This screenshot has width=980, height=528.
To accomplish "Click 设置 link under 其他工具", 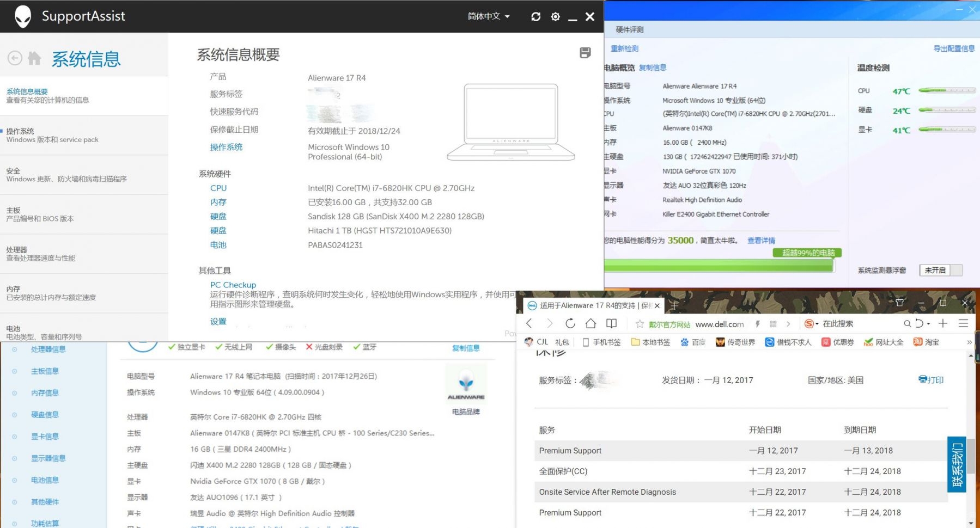I will click(x=218, y=322).
